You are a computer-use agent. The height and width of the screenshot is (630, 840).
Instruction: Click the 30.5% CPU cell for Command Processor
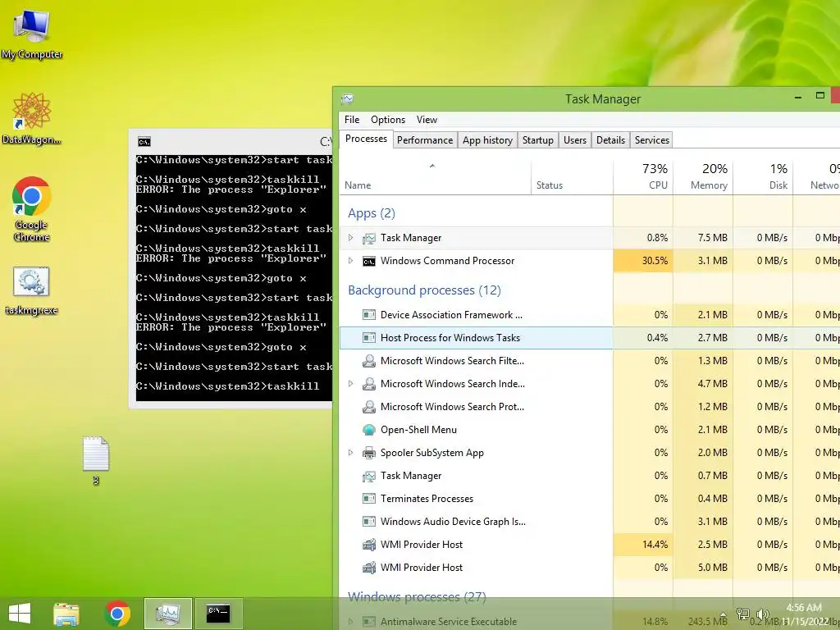(x=643, y=261)
